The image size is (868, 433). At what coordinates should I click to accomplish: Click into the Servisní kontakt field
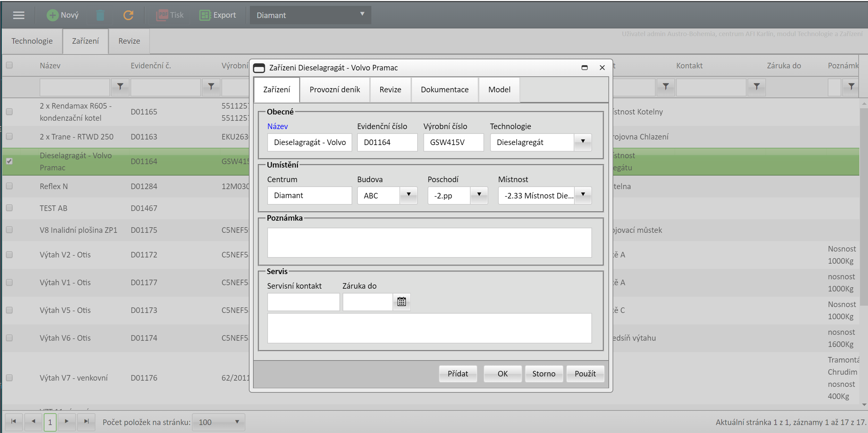tap(303, 302)
